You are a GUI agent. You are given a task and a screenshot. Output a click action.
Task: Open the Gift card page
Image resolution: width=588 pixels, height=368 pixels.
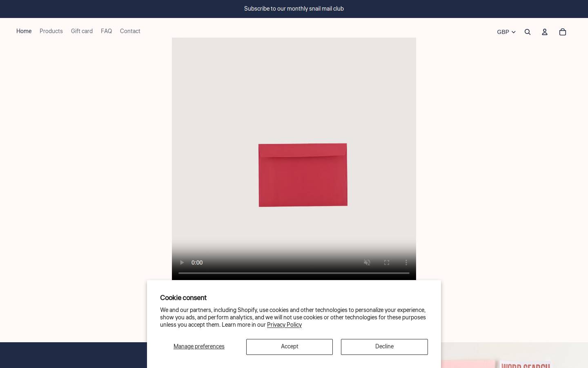click(x=82, y=31)
